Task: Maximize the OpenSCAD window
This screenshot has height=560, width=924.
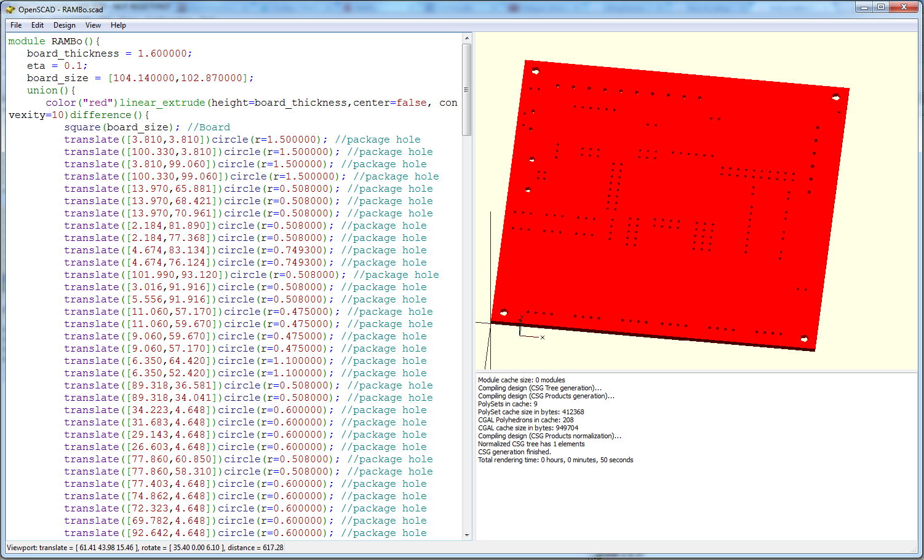Action: click(880, 7)
